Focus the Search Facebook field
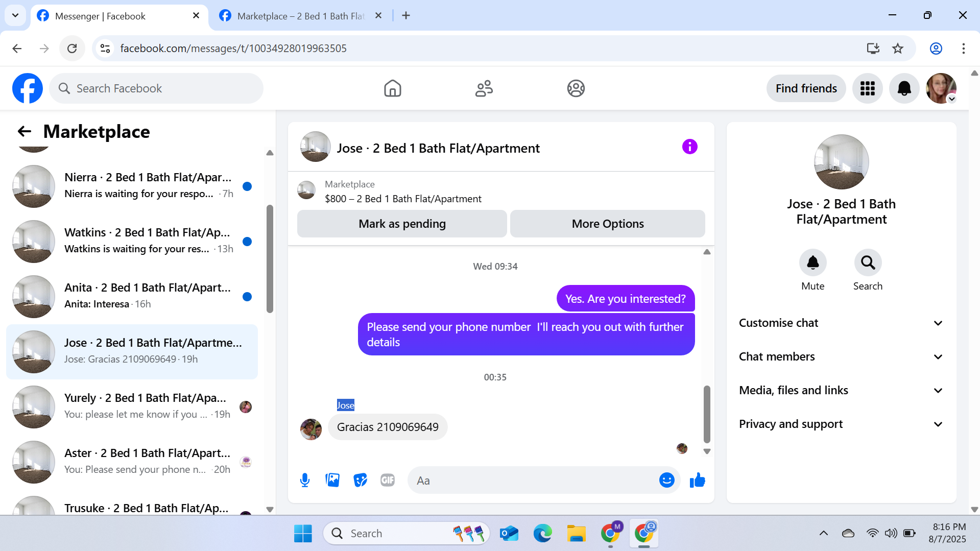 156,88
